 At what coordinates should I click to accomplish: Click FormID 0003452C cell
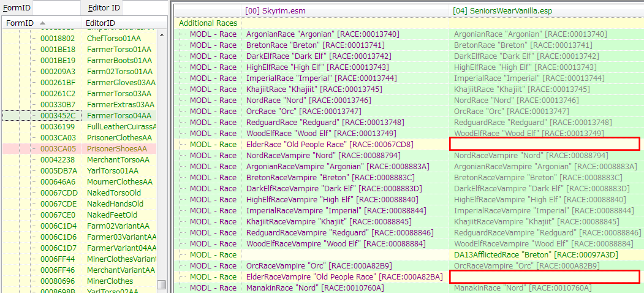(58, 116)
